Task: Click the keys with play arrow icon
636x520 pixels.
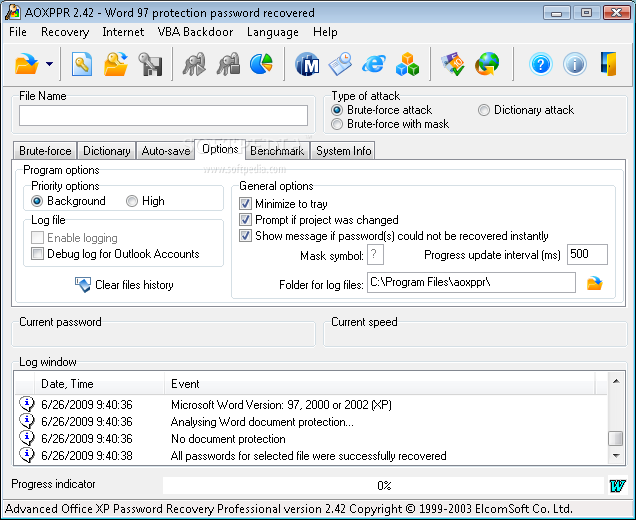Action: click(x=194, y=64)
